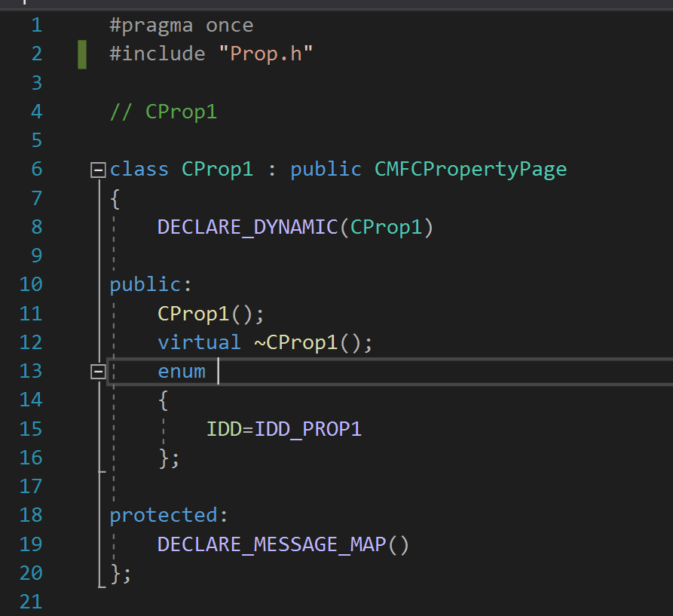Click 'IDD' enumerator on line 15
673x616 pixels.
(224, 429)
